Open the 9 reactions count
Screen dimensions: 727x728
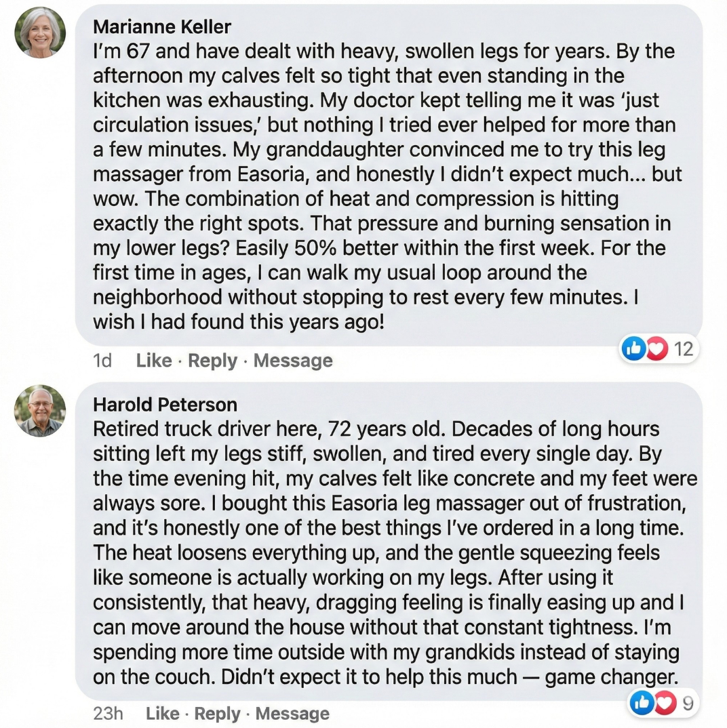688,704
